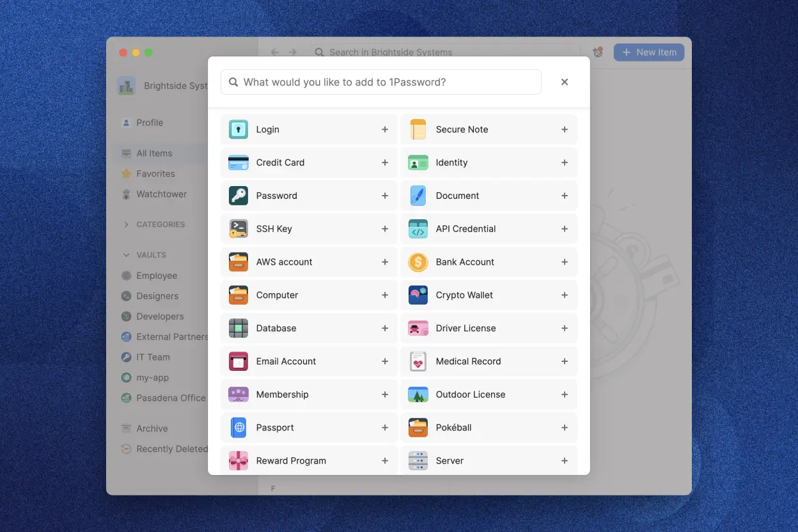This screenshot has height=532, width=798.
Task: Close the add-item dialog with X
Action: click(565, 82)
